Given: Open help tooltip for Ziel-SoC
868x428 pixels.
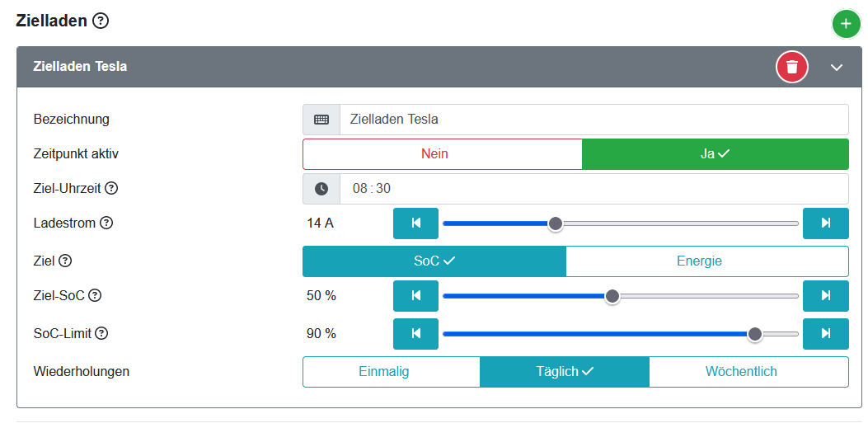Looking at the screenshot, I should (95, 295).
